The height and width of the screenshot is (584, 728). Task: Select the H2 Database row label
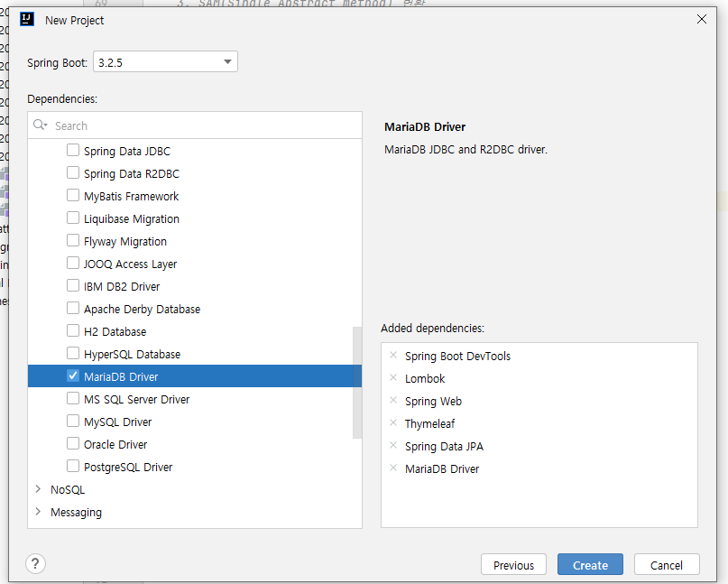115,332
